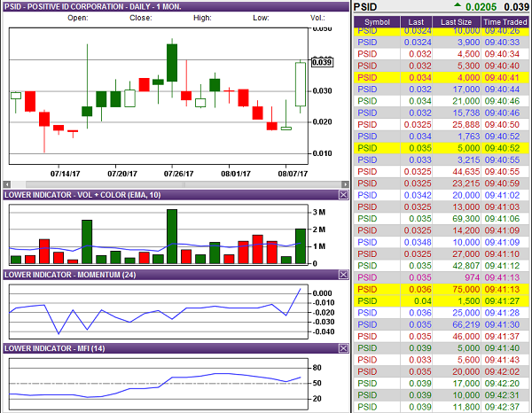532x413 pixels.
Task: Click the green 0.0205 change value in quote header
Action: (x=481, y=7)
